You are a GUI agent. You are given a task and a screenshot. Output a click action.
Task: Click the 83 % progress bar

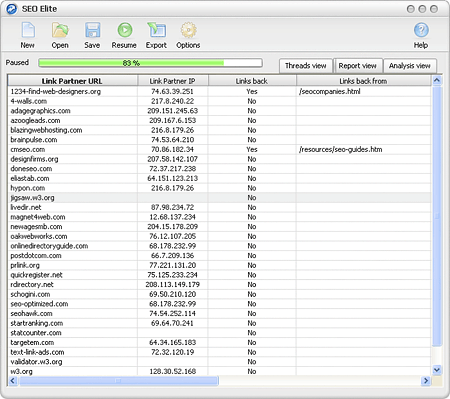point(150,63)
